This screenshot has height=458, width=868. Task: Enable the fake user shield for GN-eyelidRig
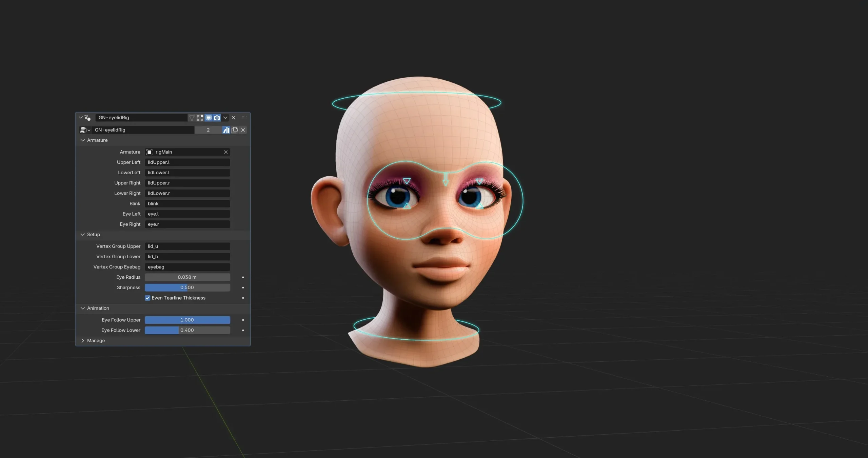225,130
